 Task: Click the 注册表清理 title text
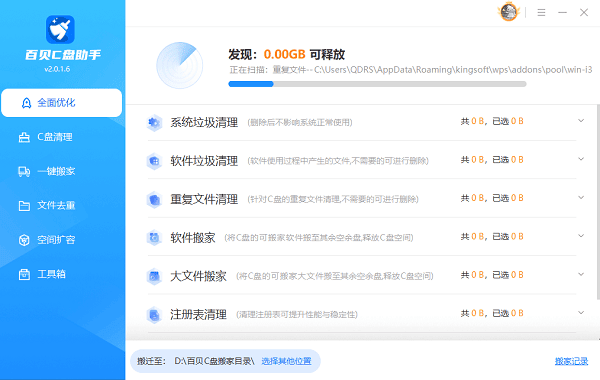point(199,315)
